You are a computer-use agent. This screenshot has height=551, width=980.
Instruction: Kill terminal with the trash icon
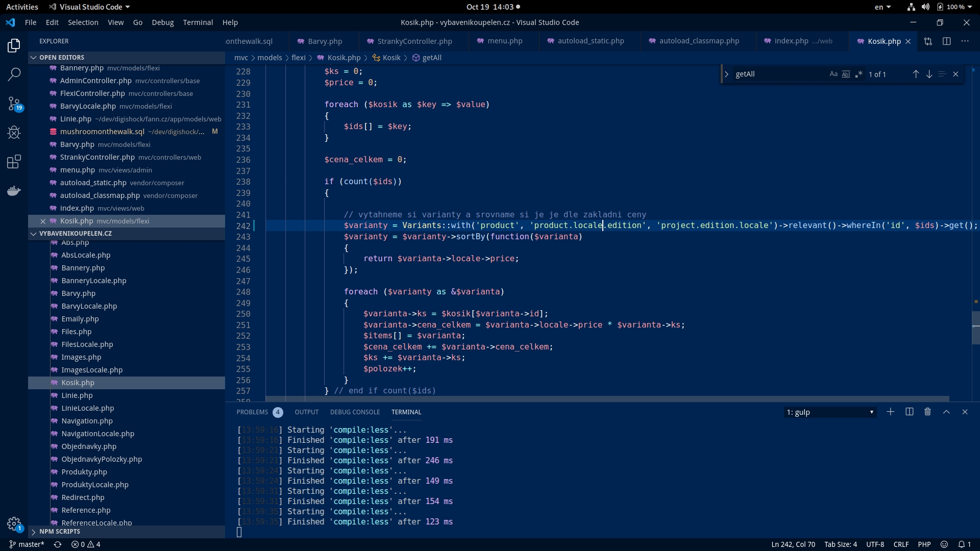coord(927,412)
